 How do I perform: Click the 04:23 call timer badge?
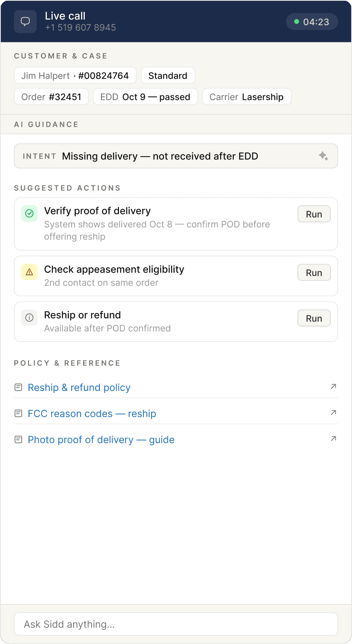312,22
